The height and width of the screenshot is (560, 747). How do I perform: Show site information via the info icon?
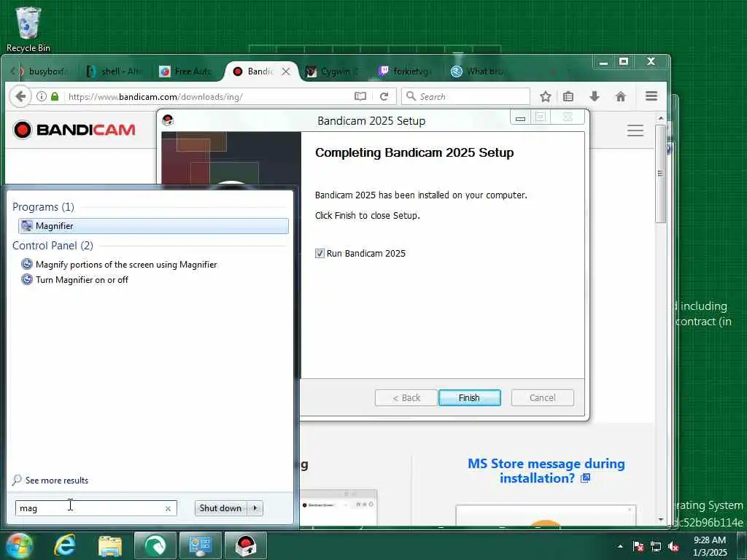[42, 97]
